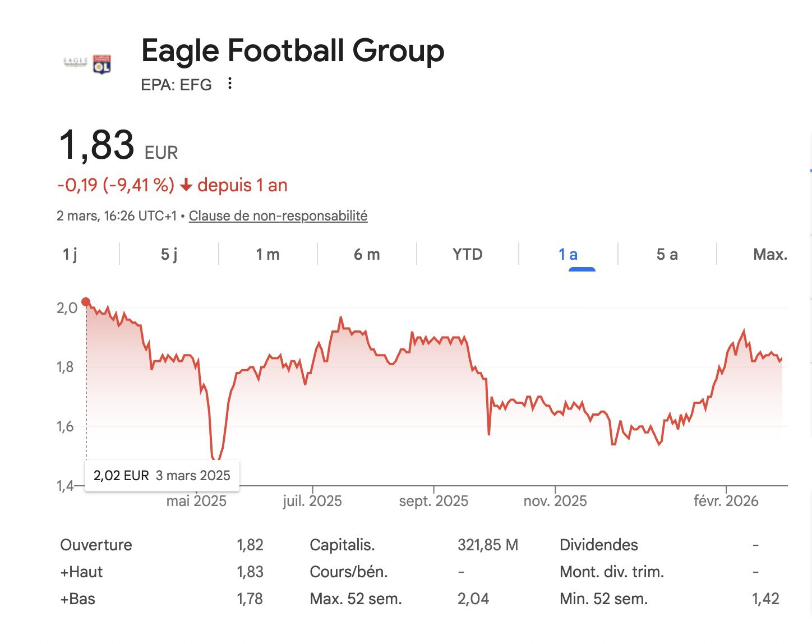812x644 pixels.
Task: Open Clause de non-responsabilité link
Action: pos(278,216)
